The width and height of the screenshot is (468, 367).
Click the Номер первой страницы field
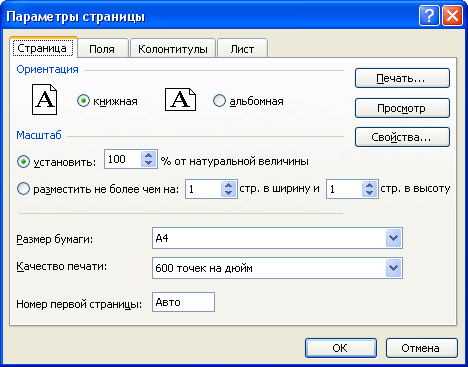click(x=183, y=302)
